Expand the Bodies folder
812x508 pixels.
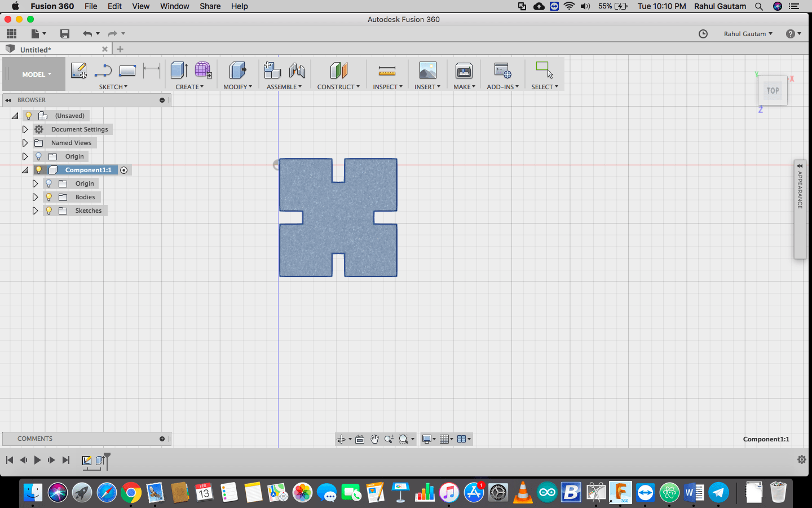35,197
